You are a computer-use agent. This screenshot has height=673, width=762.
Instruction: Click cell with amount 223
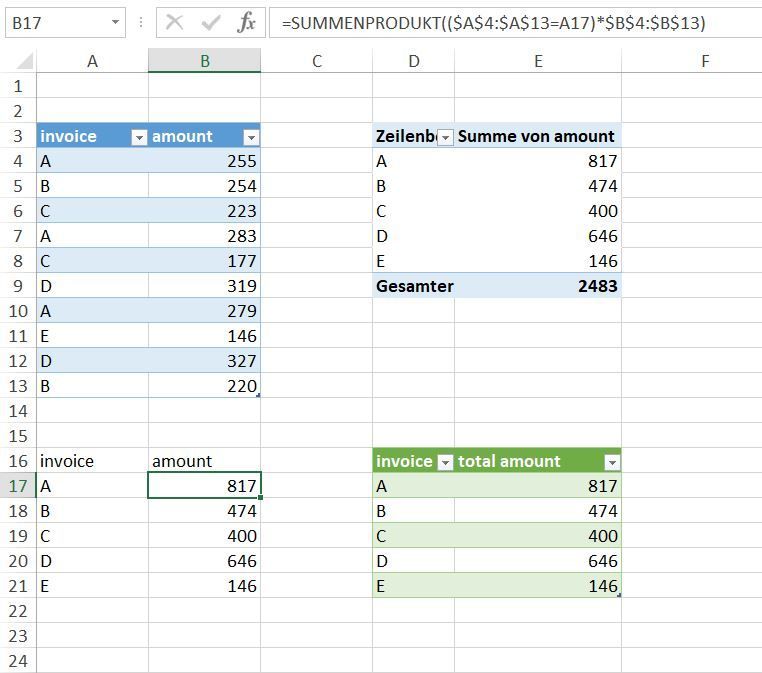tap(205, 211)
